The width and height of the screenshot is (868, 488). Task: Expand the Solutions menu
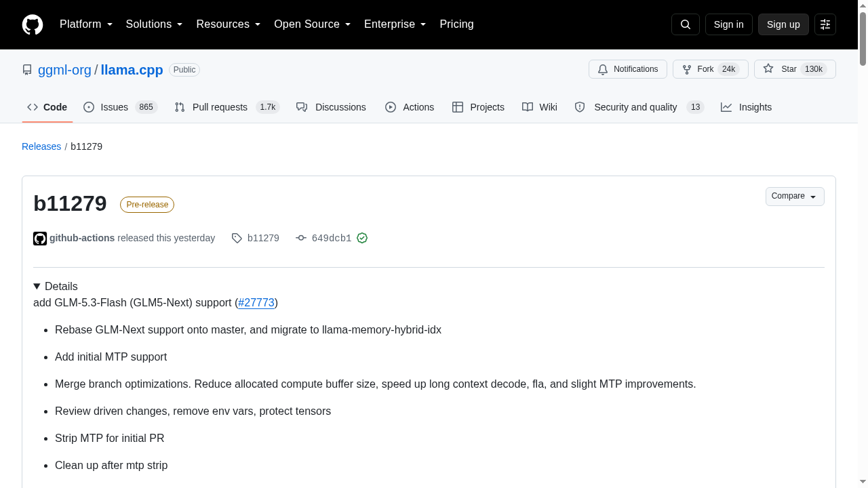(154, 24)
